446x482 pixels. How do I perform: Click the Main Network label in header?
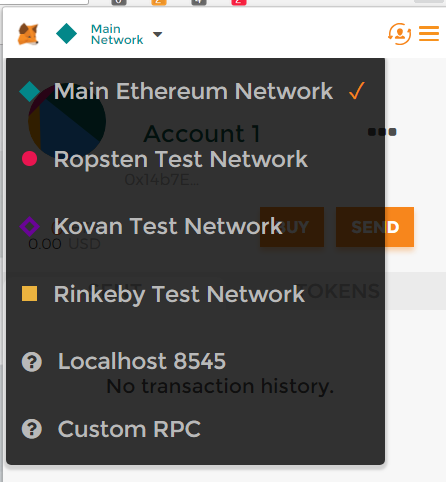tap(117, 34)
